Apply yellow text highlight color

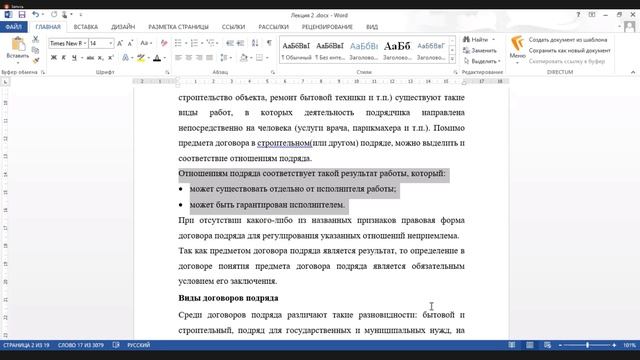(141, 58)
